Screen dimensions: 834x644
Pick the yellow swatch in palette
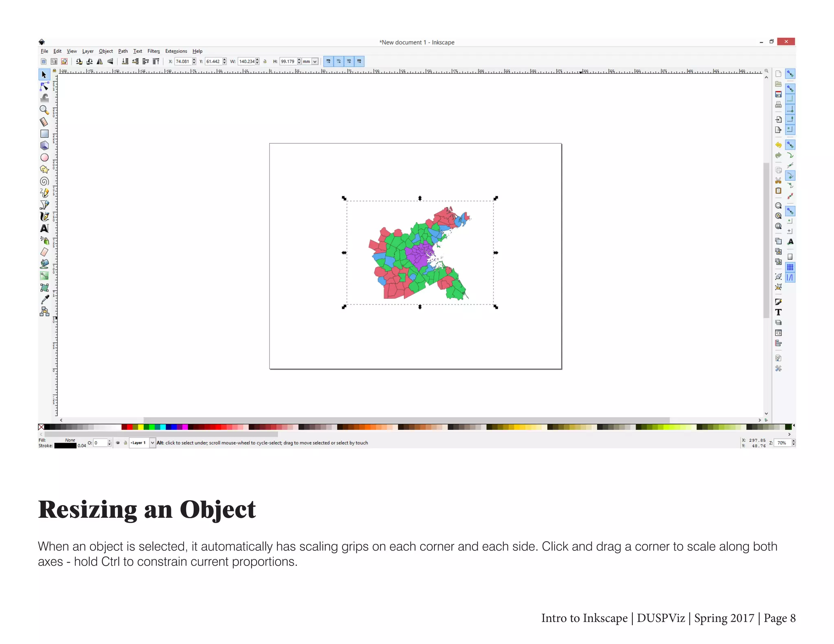(x=140, y=427)
